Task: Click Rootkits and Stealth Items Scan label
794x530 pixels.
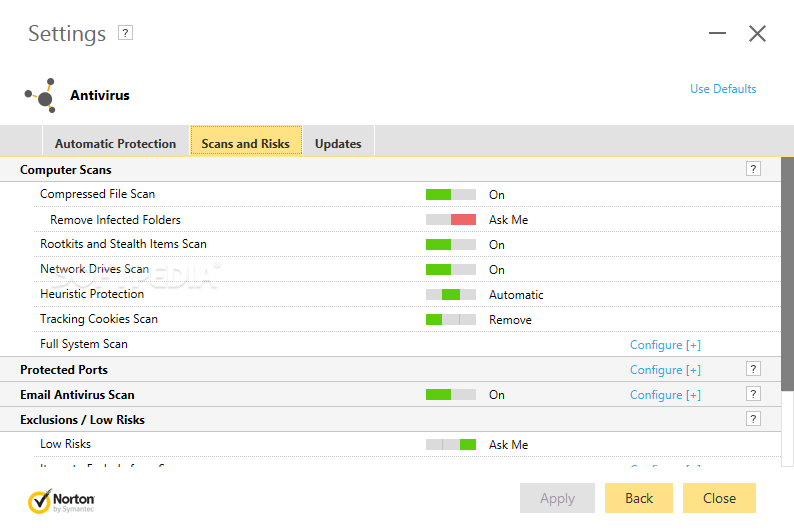Action: (123, 244)
